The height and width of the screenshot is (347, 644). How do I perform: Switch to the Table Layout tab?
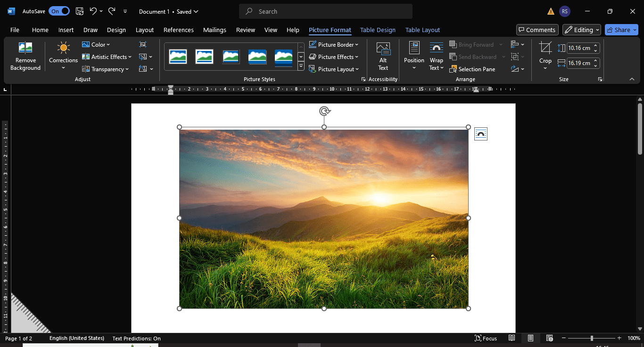point(422,30)
